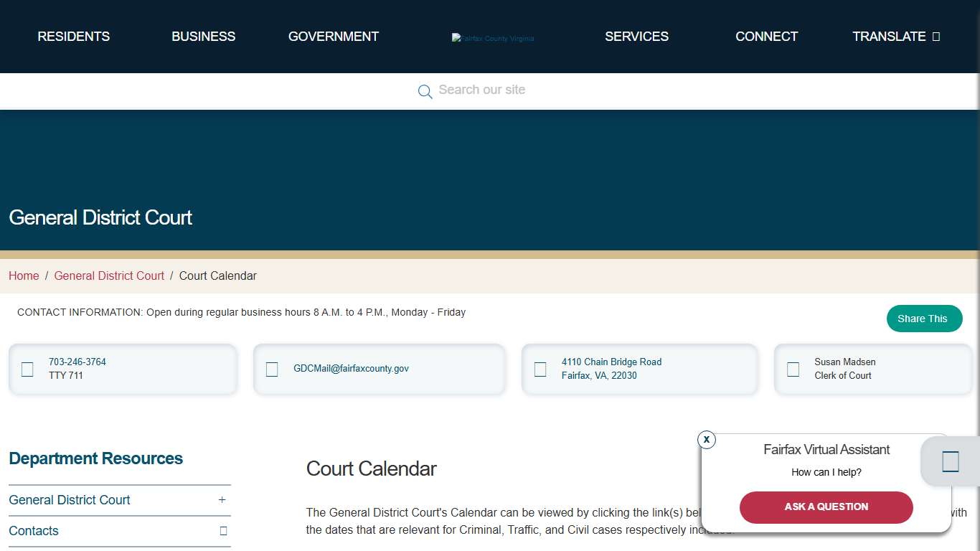Click the Share This button
This screenshot has height=551, width=980.
coord(925,318)
